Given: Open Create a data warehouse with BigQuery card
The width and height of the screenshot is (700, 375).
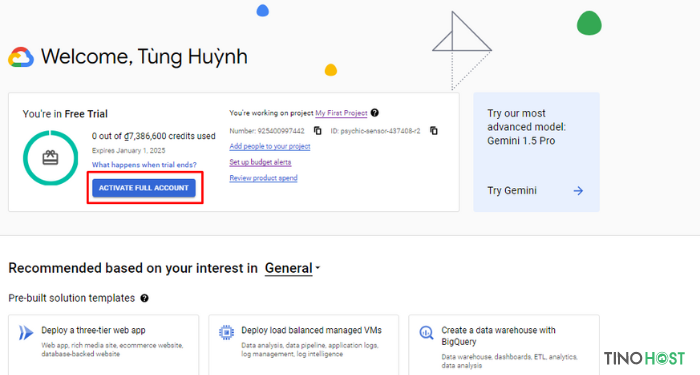Looking at the screenshot, I should [504, 345].
